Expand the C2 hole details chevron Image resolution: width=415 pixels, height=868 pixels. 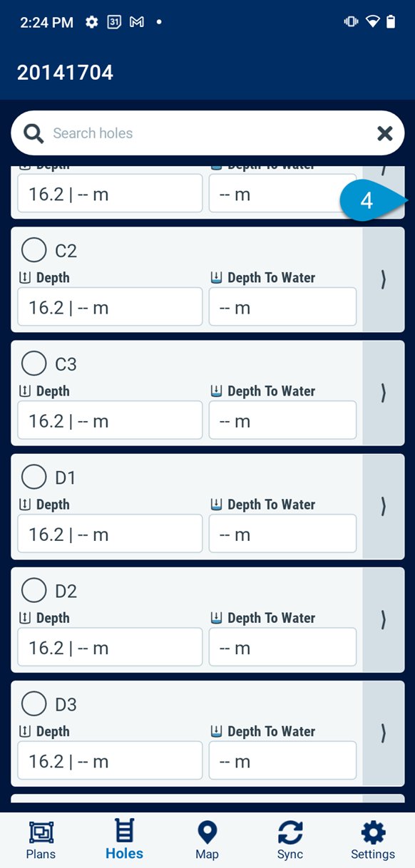383,279
